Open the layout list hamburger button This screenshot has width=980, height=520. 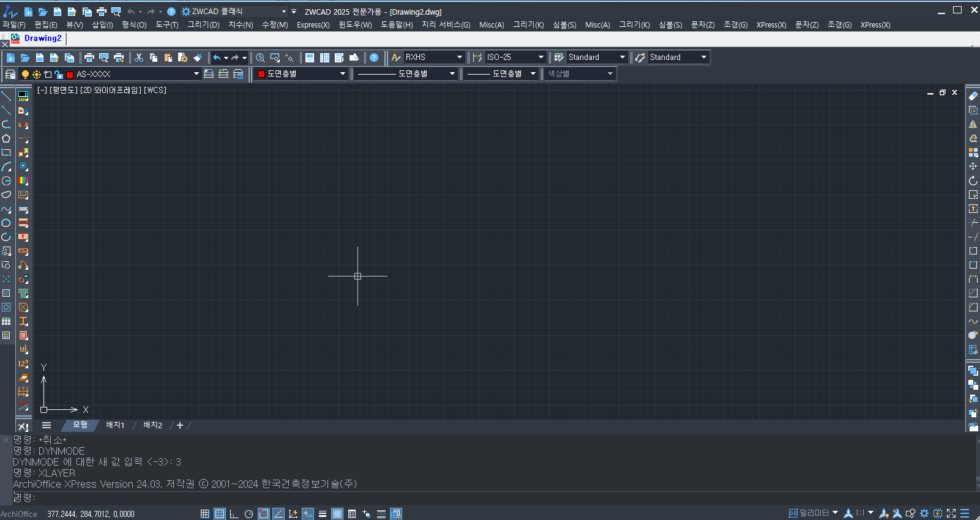coord(47,425)
